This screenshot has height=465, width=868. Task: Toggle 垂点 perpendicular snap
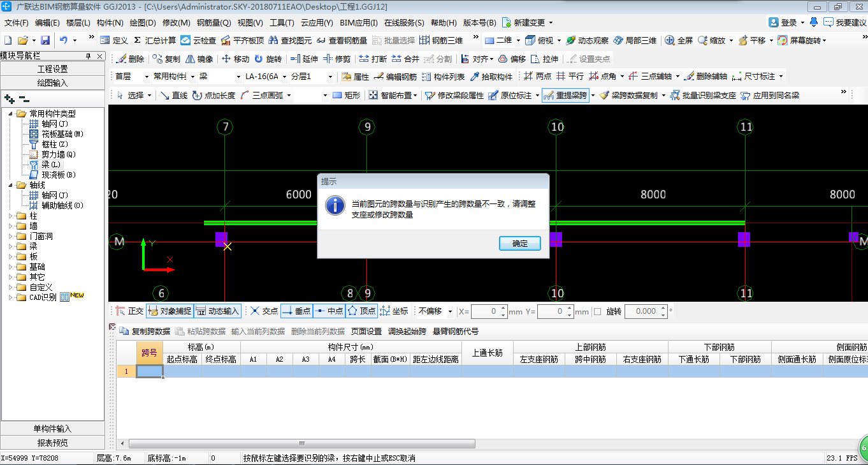point(296,311)
